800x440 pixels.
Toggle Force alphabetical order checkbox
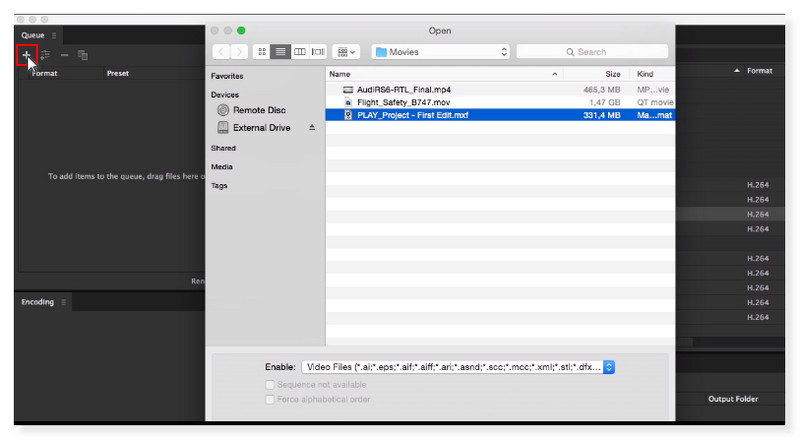click(x=270, y=399)
